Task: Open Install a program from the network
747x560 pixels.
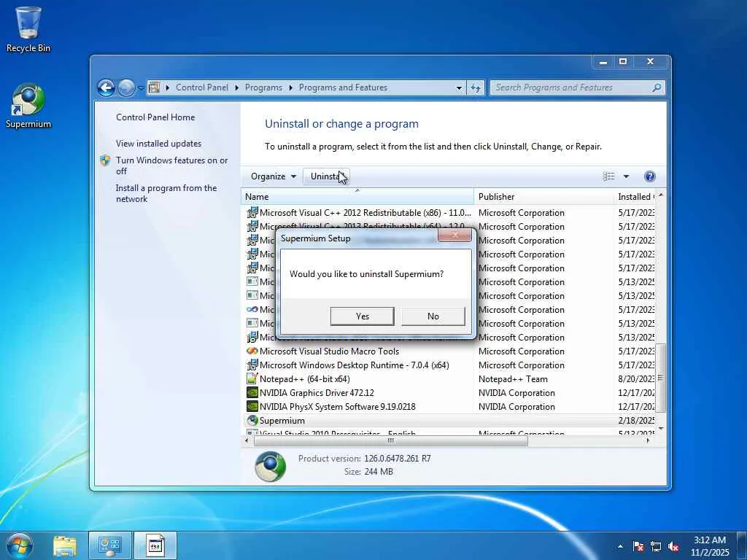Action: click(x=166, y=193)
